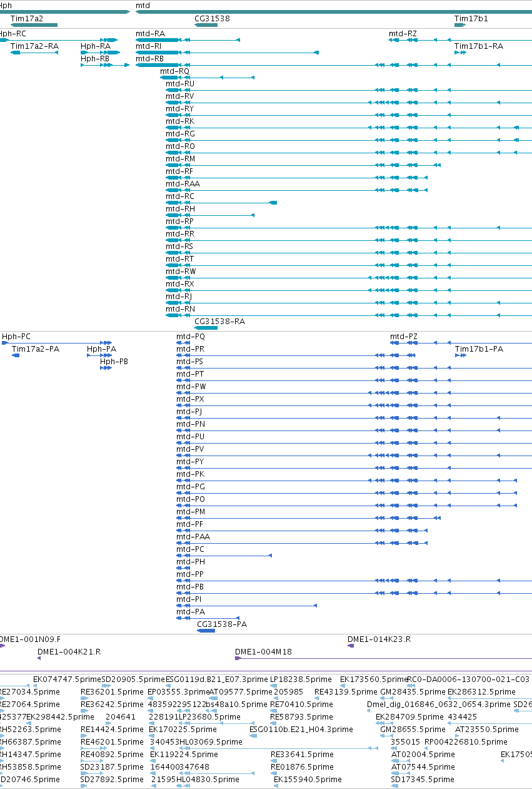The height and width of the screenshot is (789, 532).
Task: Select EST LP18238.5prime
Action: coord(301,680)
